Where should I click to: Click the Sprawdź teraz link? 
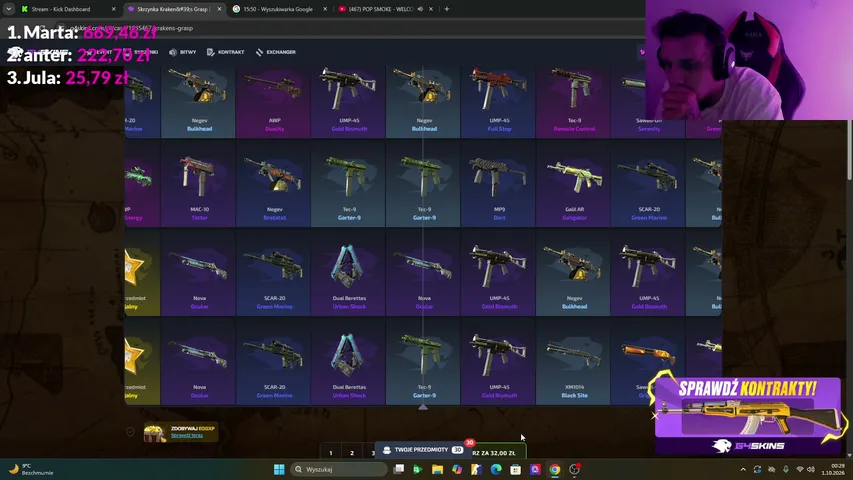click(x=187, y=435)
